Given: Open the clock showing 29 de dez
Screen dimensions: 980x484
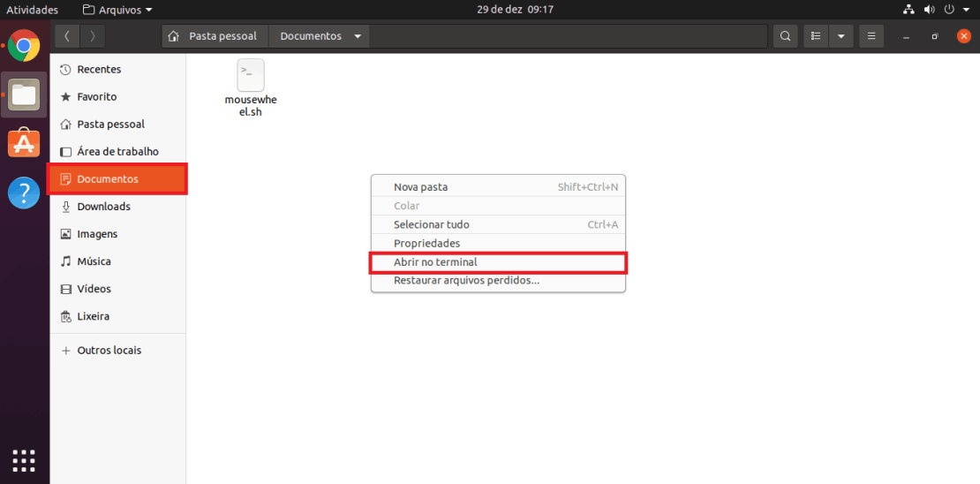Looking at the screenshot, I should coord(515,10).
